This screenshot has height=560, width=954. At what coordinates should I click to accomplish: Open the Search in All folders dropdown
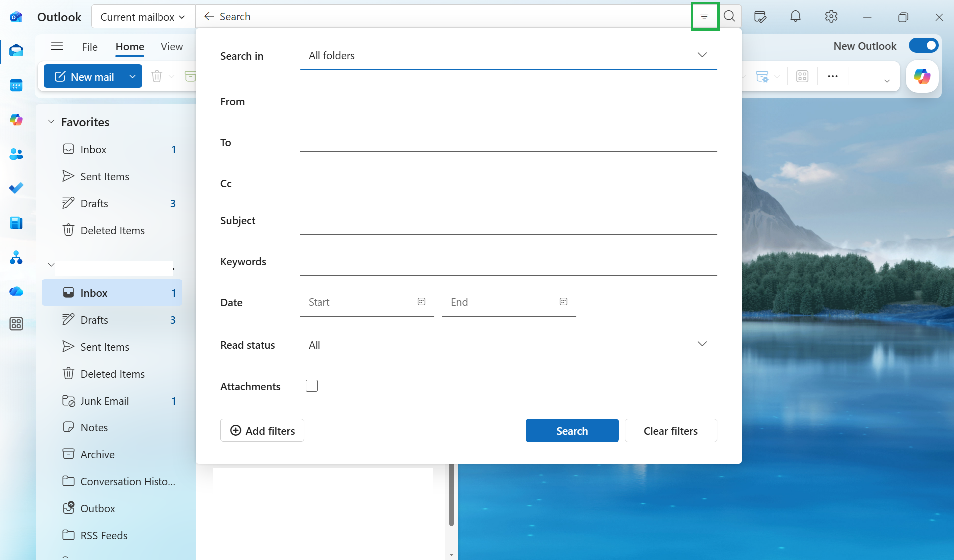point(508,55)
